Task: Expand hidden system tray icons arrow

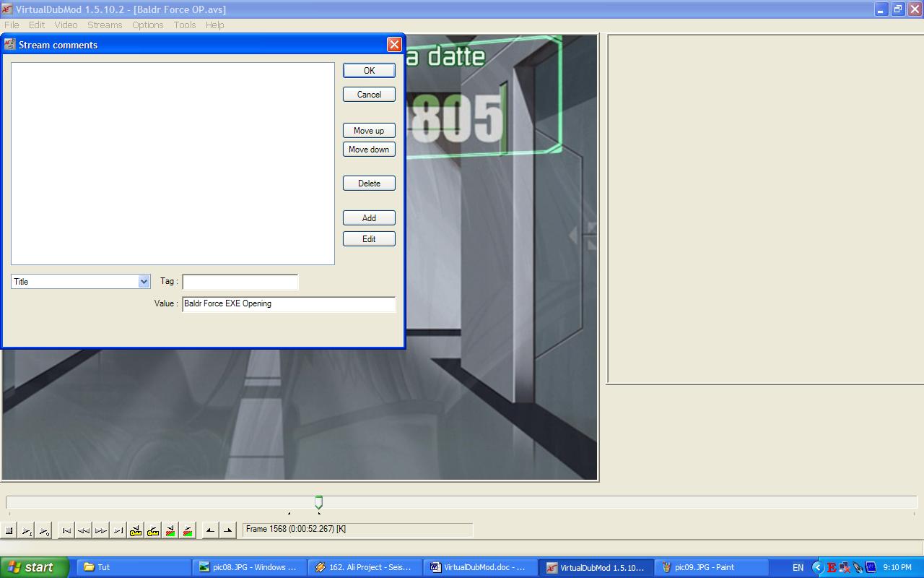Action: click(818, 568)
